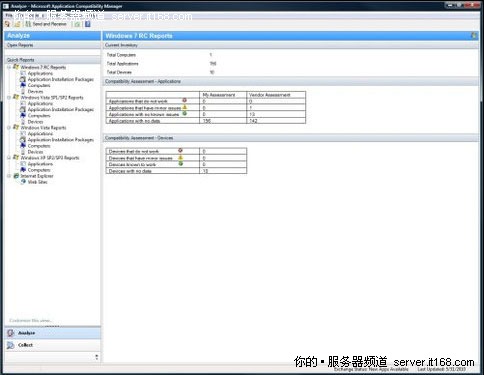The image size is (484, 375).
Task: Click the Total Computers label
Action: coord(121,55)
